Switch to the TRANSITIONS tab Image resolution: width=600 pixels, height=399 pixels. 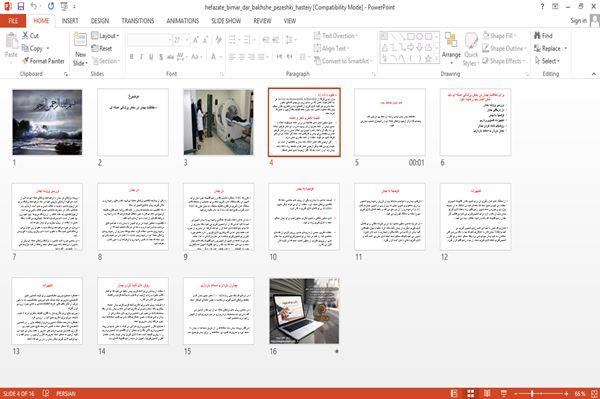(x=138, y=21)
